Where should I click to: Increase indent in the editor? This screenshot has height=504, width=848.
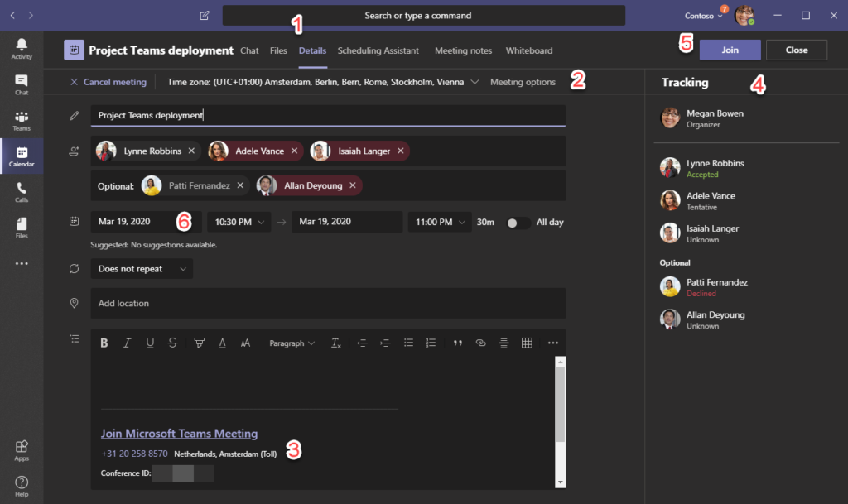(385, 343)
